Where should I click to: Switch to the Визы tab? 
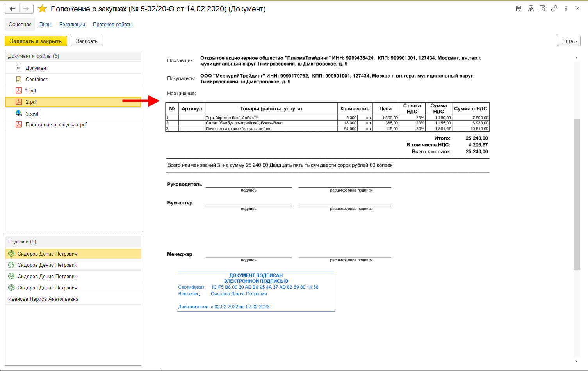[45, 24]
